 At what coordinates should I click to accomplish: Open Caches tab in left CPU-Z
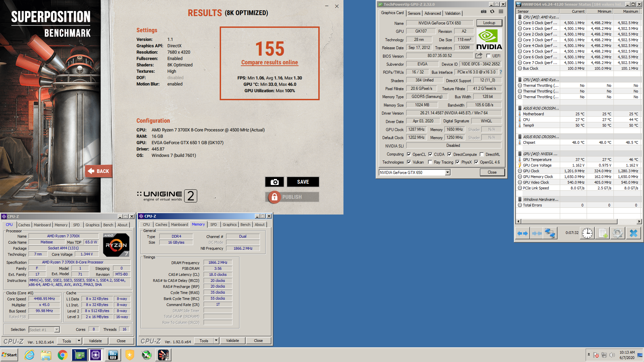tap(24, 225)
